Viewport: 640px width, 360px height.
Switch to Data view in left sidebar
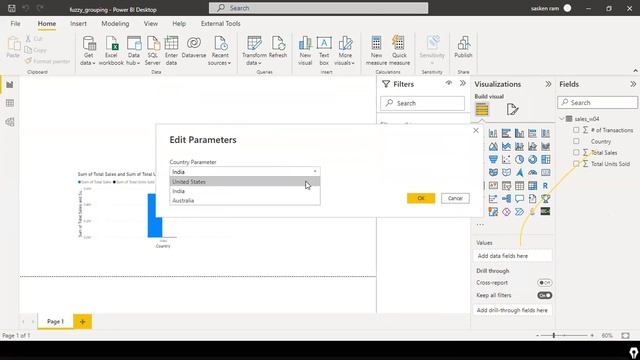(10, 103)
